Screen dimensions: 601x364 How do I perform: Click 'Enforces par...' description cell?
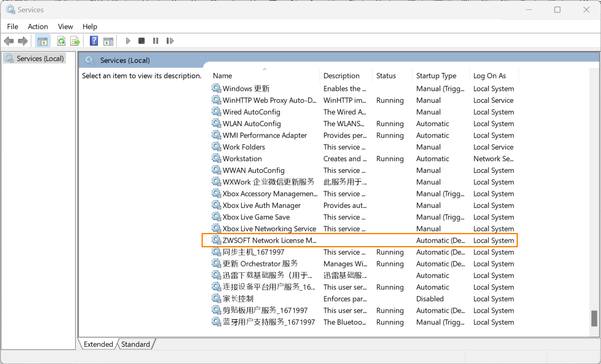click(345, 299)
